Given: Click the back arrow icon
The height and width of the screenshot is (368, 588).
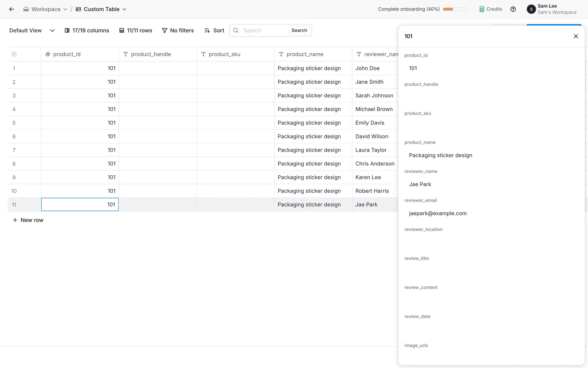Looking at the screenshot, I should click(12, 9).
